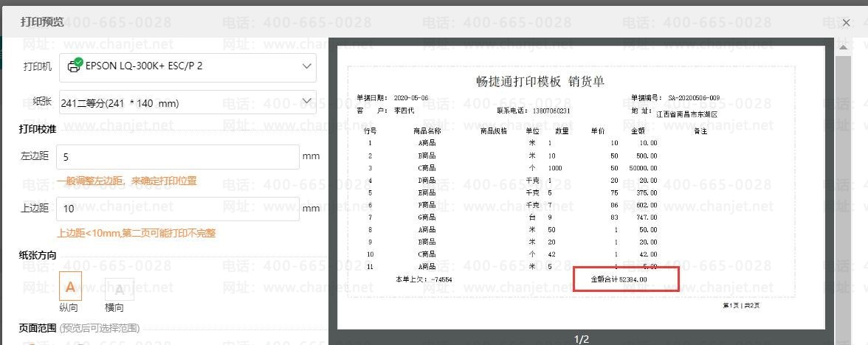Click the total amount 金额合计 52384.00

point(619,279)
